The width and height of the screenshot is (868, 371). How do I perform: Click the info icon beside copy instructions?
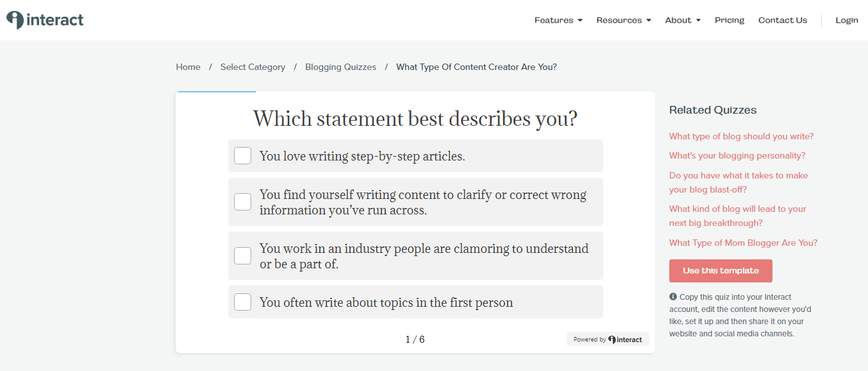(x=673, y=297)
